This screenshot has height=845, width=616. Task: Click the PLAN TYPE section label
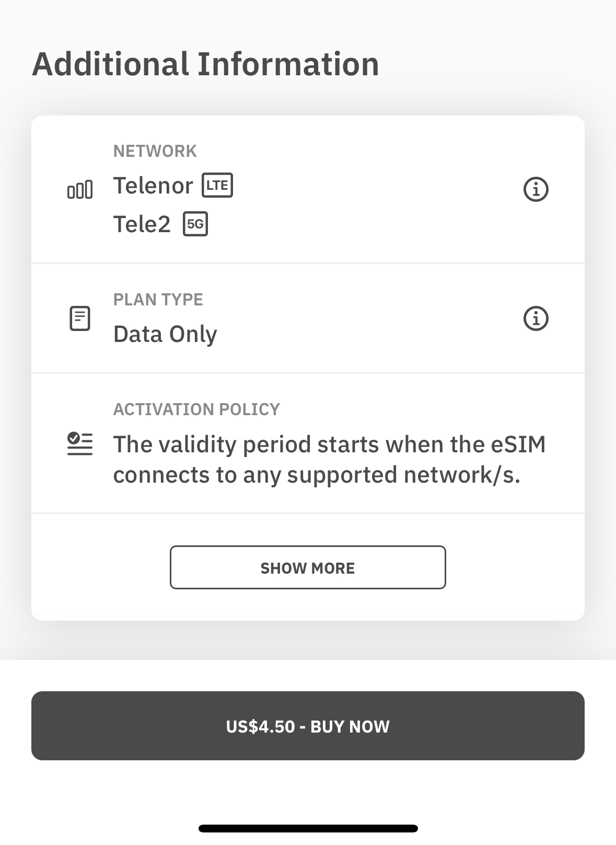(x=158, y=300)
